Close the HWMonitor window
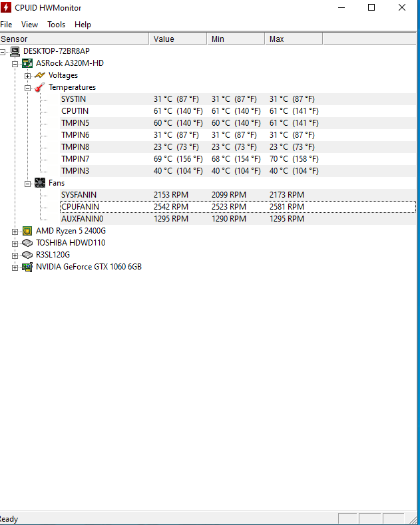Image resolution: width=420 pixels, height=525 pixels. tap(402, 7)
